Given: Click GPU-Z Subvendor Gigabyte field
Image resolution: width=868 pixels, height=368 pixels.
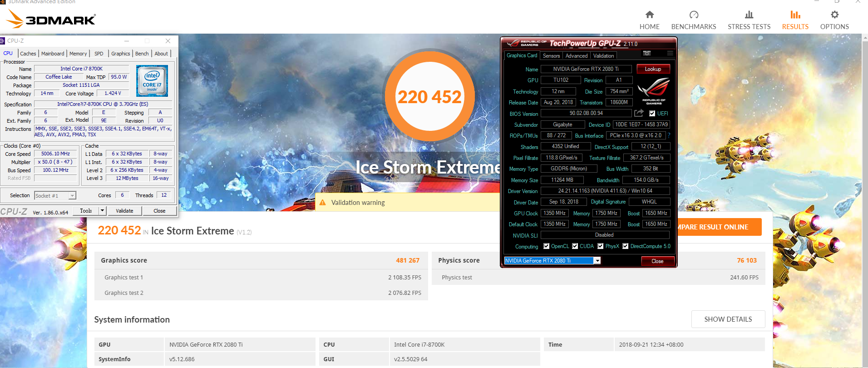Looking at the screenshot, I should tap(563, 124).
